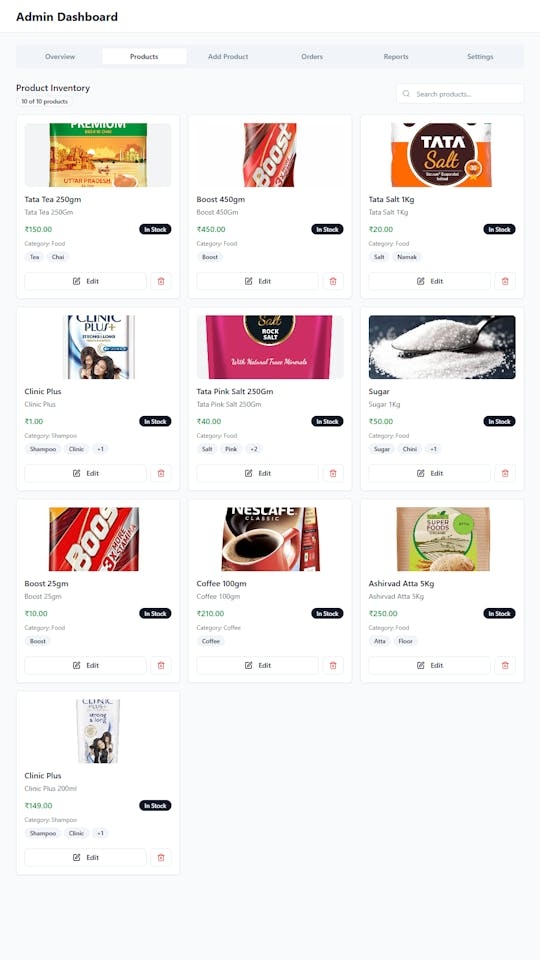The image size is (540, 960).
Task: Expand the +2 tags on Tata Pink Salt
Action: (x=253, y=449)
